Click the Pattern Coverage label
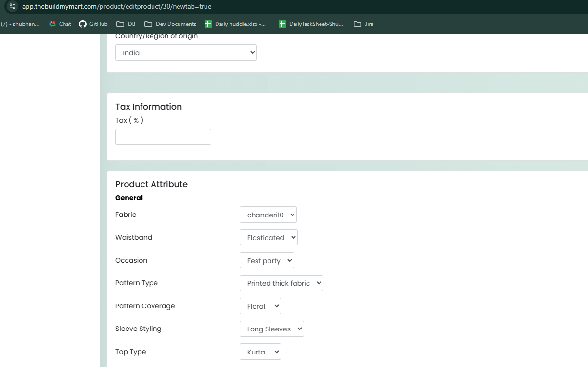 pos(145,306)
